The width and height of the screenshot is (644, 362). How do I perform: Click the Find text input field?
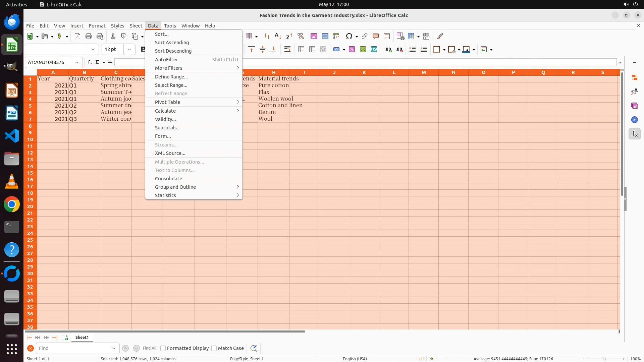tap(72, 348)
